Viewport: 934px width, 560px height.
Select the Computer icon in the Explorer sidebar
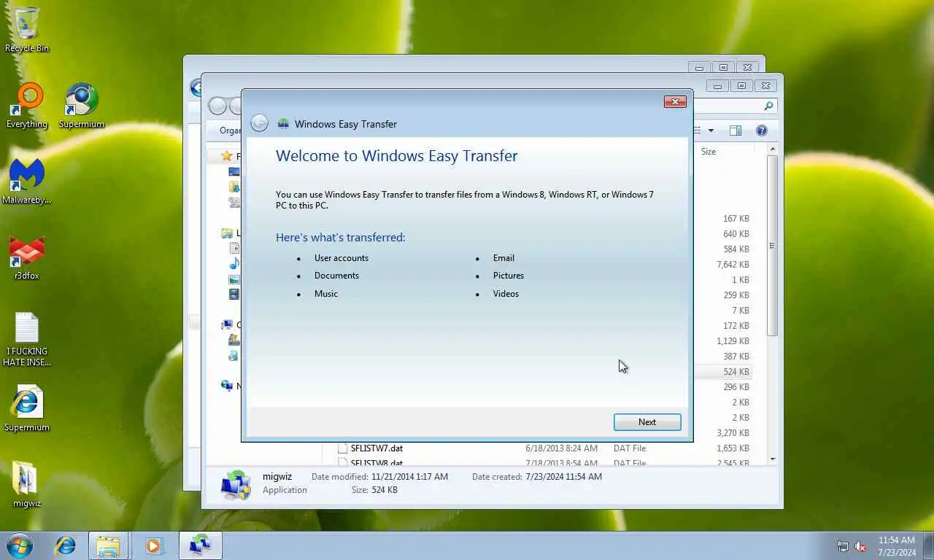click(x=227, y=325)
